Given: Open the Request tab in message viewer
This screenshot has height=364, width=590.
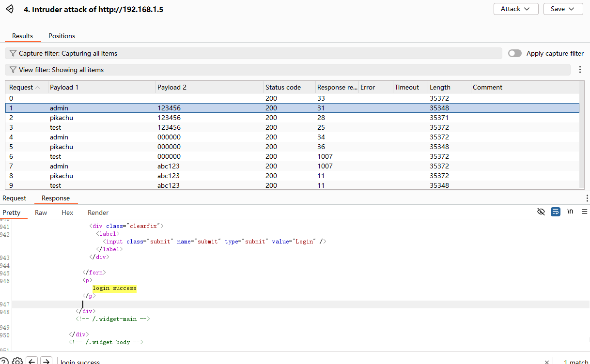Looking at the screenshot, I should tap(15, 198).
